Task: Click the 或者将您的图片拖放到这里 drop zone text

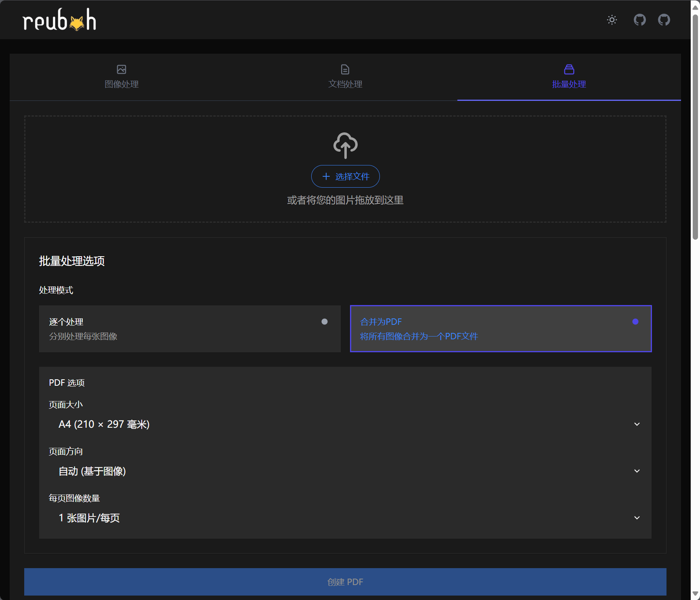Action: tap(345, 200)
